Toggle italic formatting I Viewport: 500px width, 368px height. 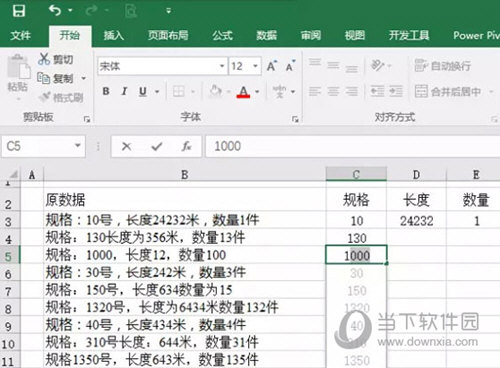124,91
